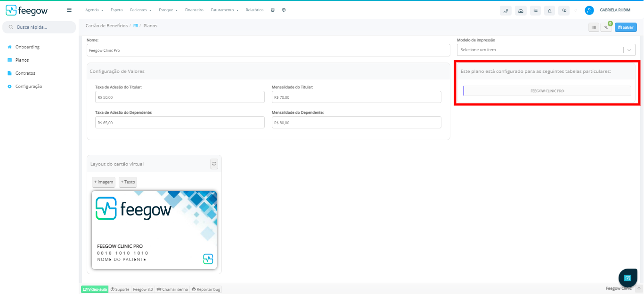The width and height of the screenshot is (644, 294).
Task: Open the notifications bell
Action: click(x=549, y=10)
